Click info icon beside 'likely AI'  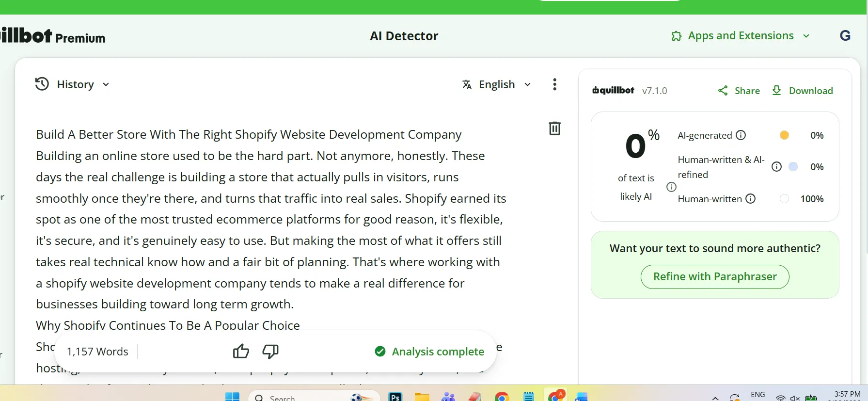click(x=671, y=187)
